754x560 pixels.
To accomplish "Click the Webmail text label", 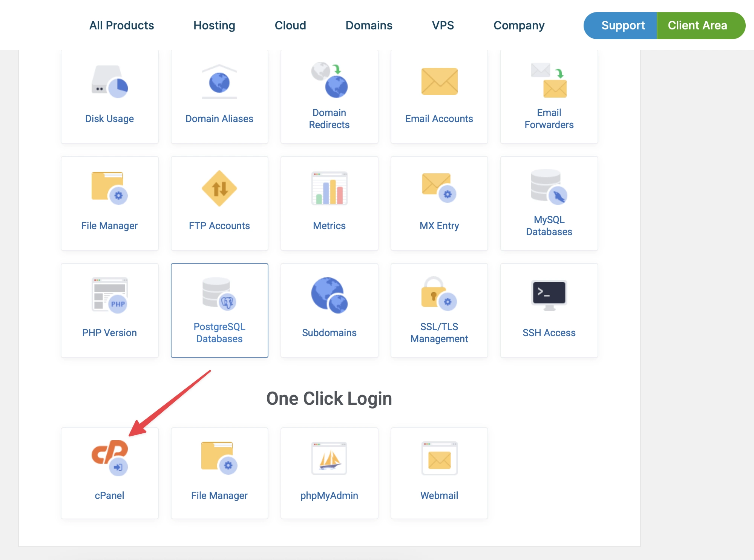I will [439, 496].
